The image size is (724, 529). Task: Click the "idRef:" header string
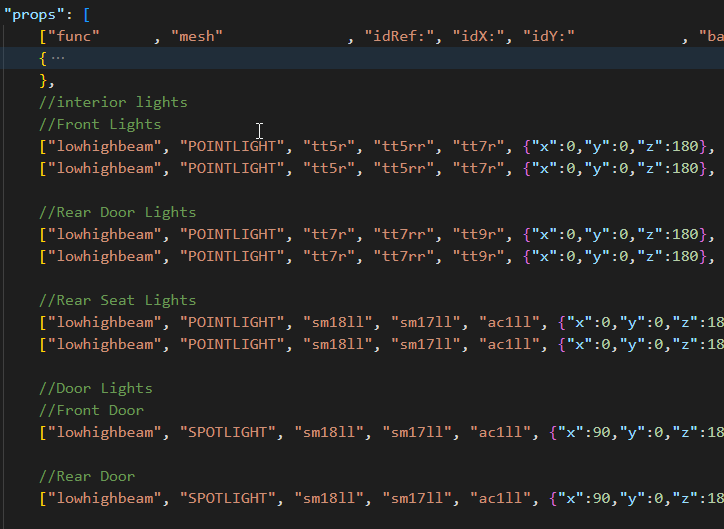click(x=399, y=36)
